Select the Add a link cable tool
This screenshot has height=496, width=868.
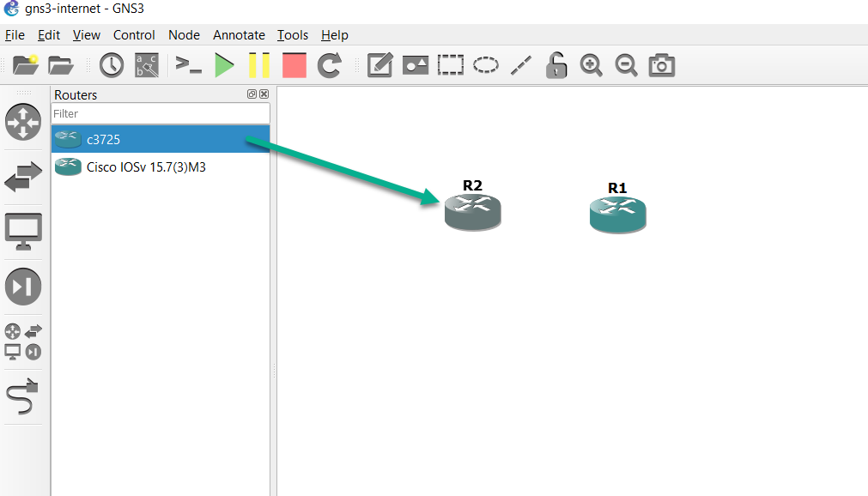[x=22, y=396]
